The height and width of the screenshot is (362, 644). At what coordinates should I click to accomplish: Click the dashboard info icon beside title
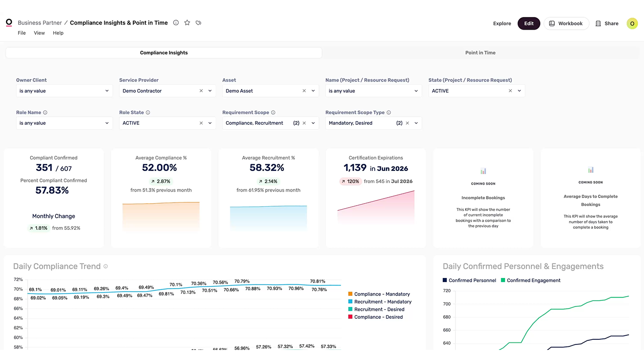(x=176, y=23)
